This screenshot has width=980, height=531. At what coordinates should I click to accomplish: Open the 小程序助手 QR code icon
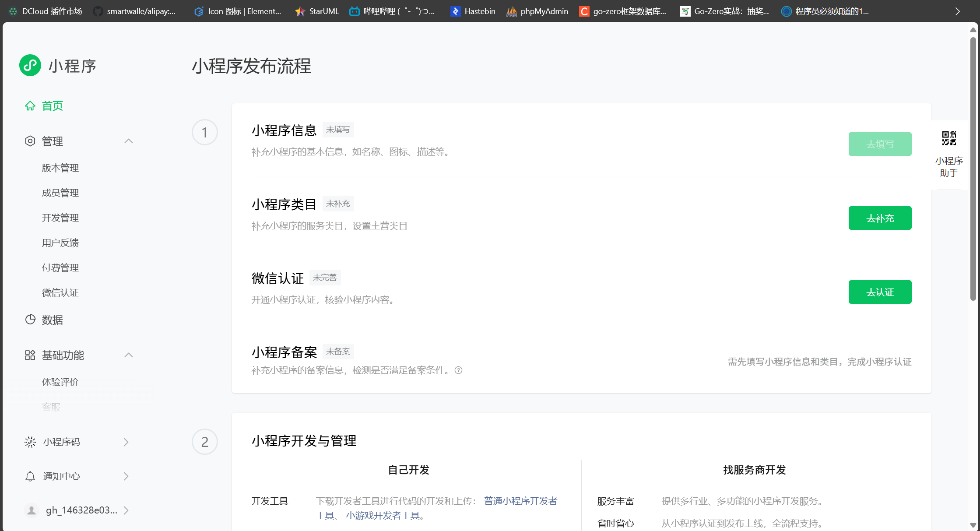click(x=948, y=138)
